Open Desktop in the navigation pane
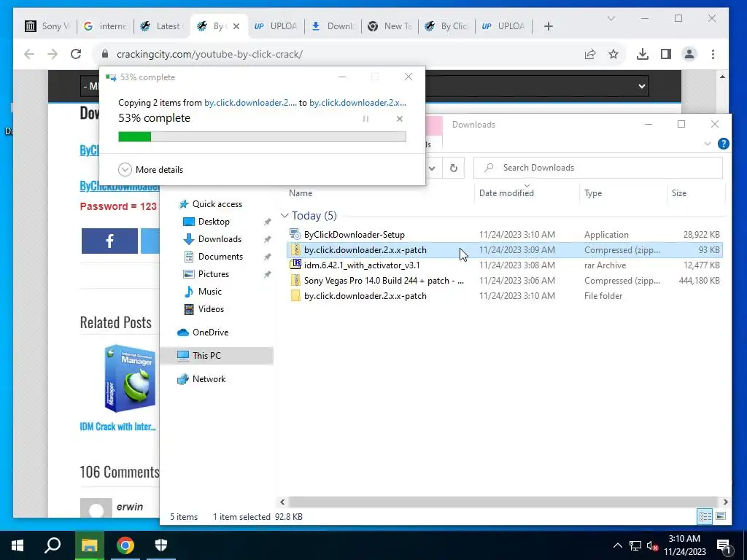The width and height of the screenshot is (747, 560). pos(214,222)
